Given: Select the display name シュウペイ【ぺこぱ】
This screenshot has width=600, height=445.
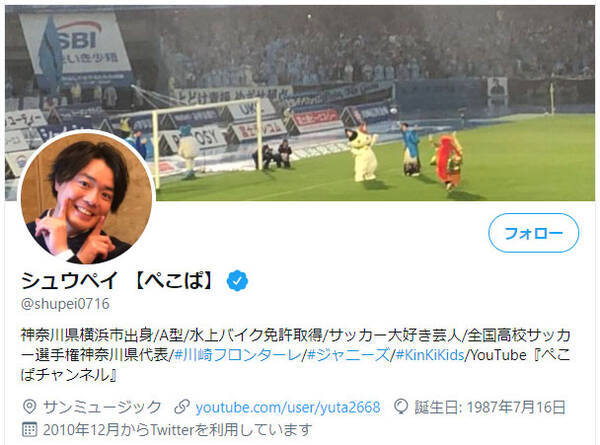Looking at the screenshot, I should [117, 280].
